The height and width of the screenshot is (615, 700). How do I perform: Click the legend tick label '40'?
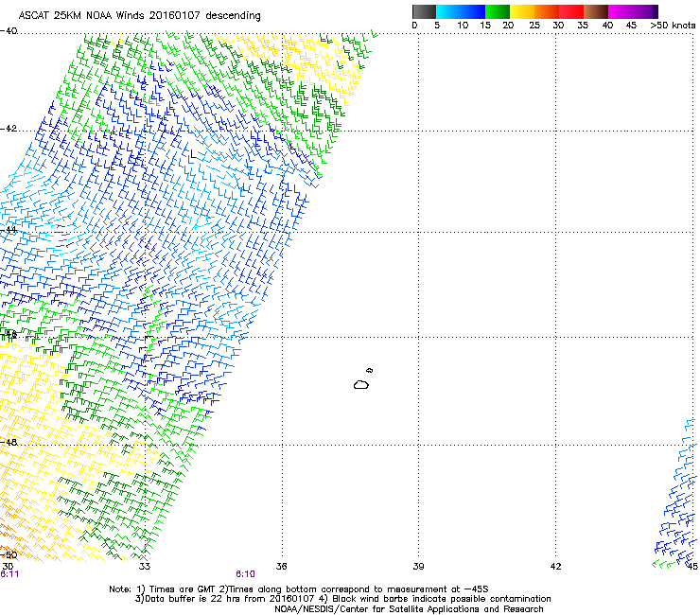pos(607,26)
